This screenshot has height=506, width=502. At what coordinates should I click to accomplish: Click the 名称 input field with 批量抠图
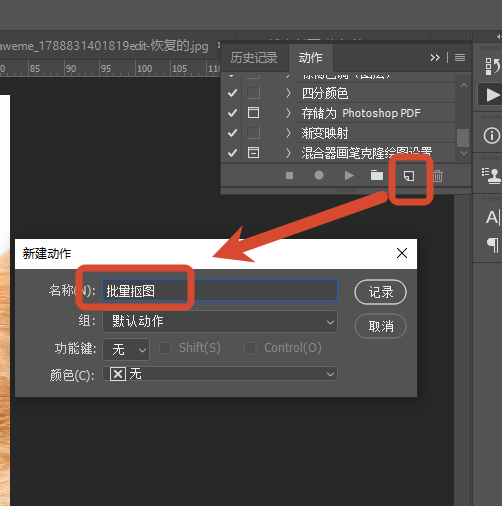pos(220,290)
